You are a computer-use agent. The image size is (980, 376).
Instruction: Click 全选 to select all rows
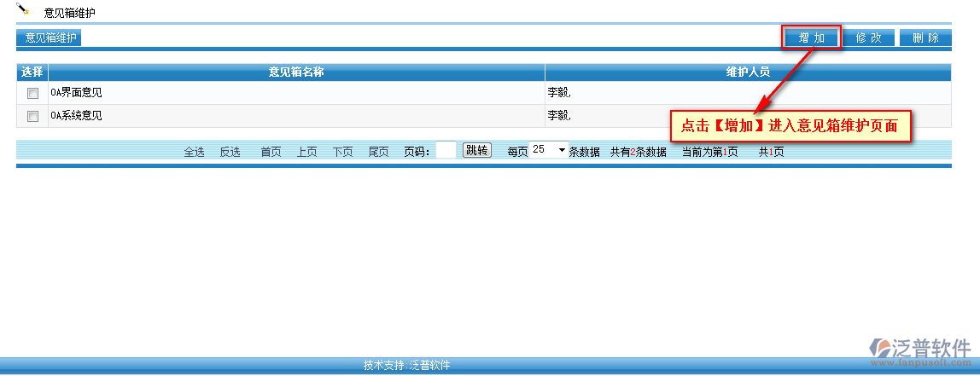[x=194, y=152]
